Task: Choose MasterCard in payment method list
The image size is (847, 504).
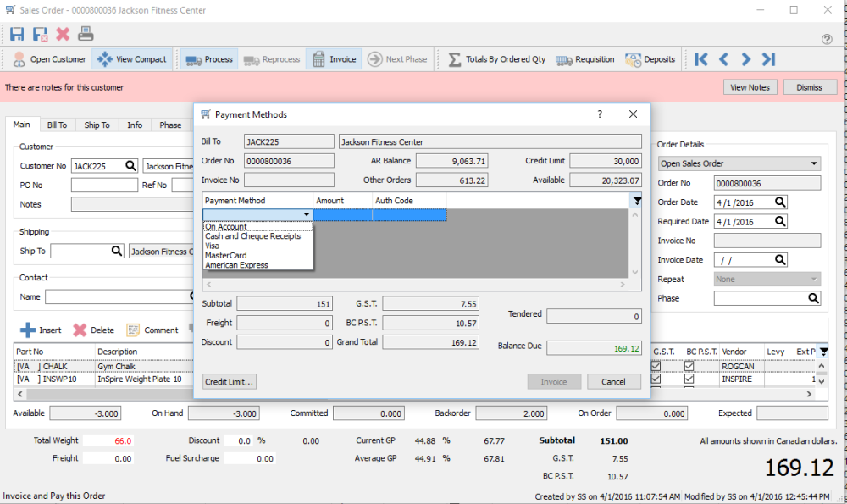Action: [x=225, y=255]
